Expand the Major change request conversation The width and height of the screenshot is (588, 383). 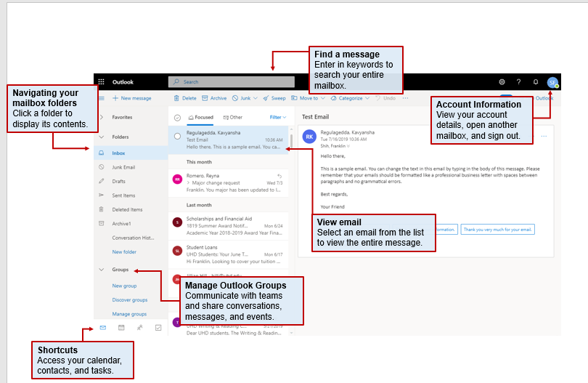(x=188, y=183)
